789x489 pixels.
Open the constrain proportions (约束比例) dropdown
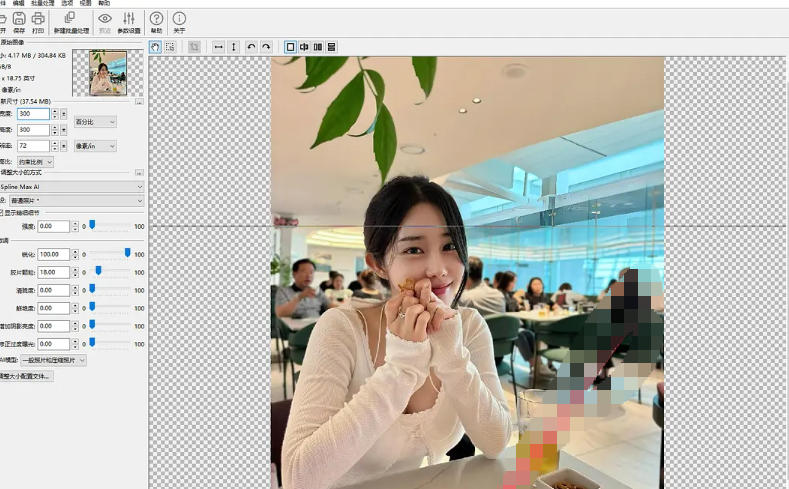(x=35, y=161)
